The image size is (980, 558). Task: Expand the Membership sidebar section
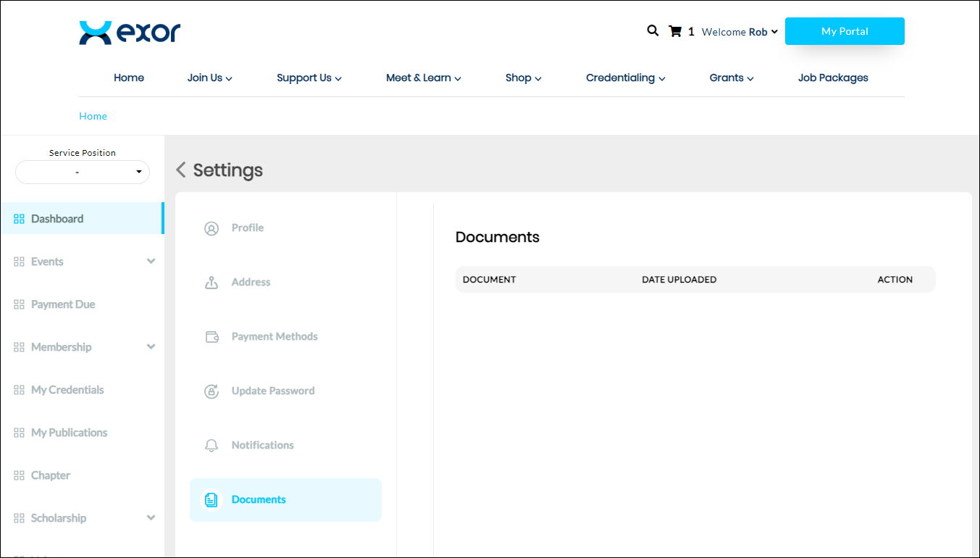point(151,347)
